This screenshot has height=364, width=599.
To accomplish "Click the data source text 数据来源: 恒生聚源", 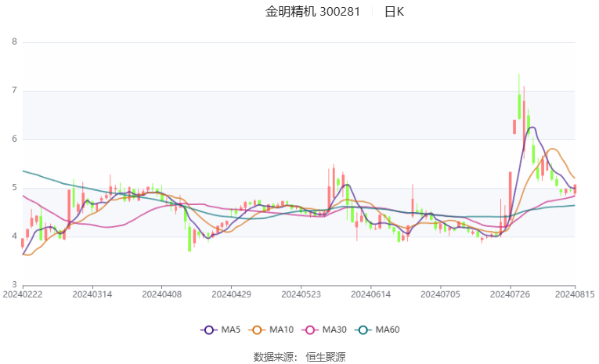I will click(x=299, y=357).
